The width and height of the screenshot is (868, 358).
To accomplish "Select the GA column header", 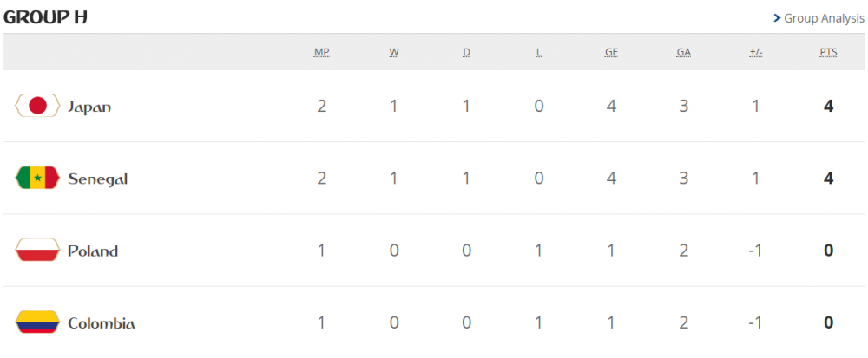I will click(x=684, y=52).
